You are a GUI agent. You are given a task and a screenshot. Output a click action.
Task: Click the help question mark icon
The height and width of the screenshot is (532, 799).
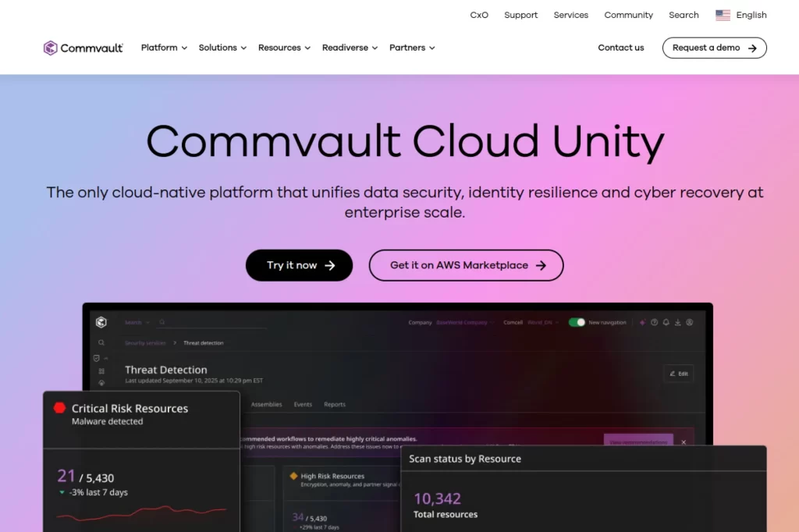pyautogui.click(x=655, y=321)
